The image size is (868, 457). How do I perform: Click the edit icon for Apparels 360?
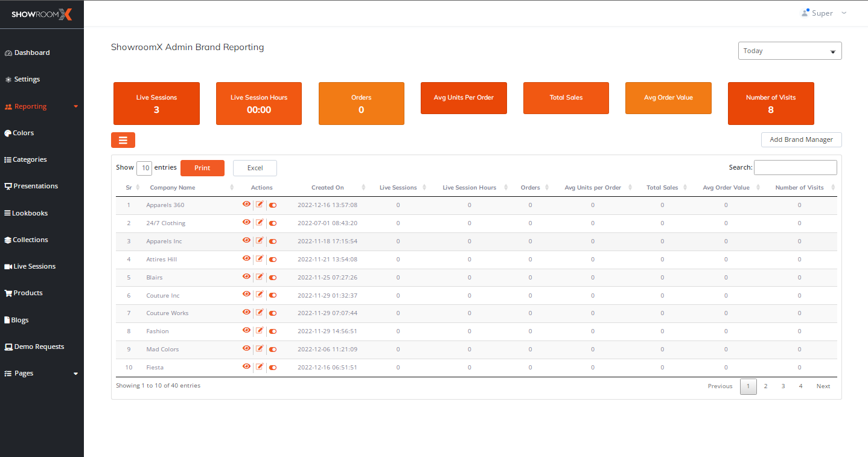(x=260, y=205)
